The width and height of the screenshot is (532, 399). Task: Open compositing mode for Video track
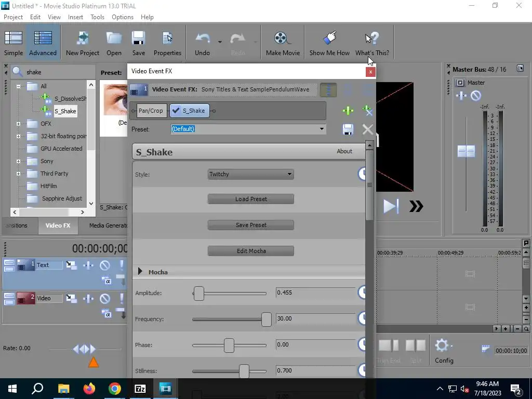click(x=107, y=314)
